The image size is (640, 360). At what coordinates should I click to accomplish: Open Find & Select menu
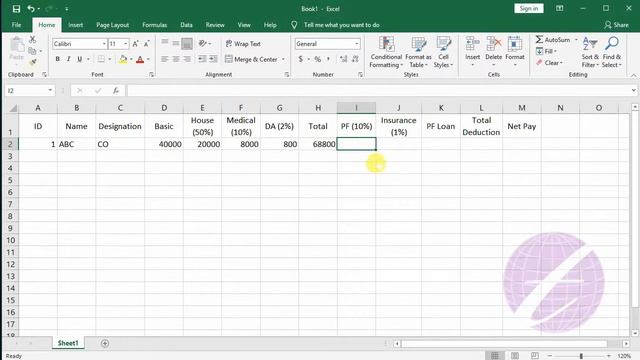click(611, 52)
